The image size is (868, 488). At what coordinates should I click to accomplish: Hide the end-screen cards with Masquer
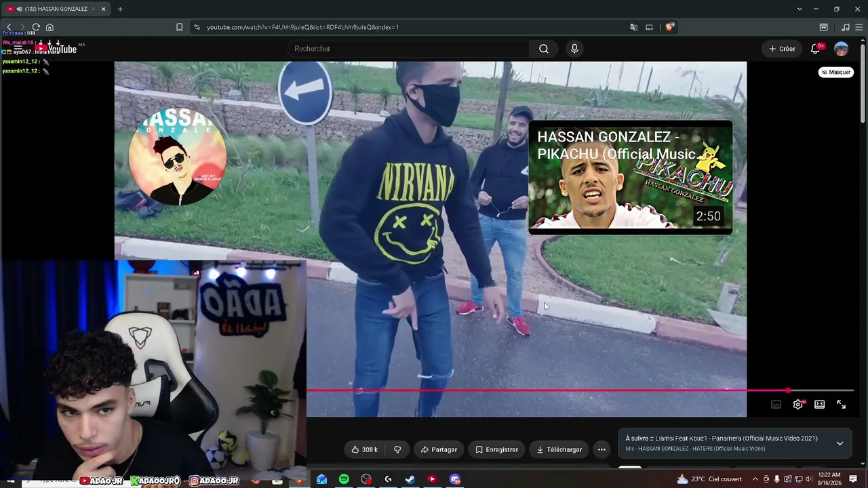(835, 72)
